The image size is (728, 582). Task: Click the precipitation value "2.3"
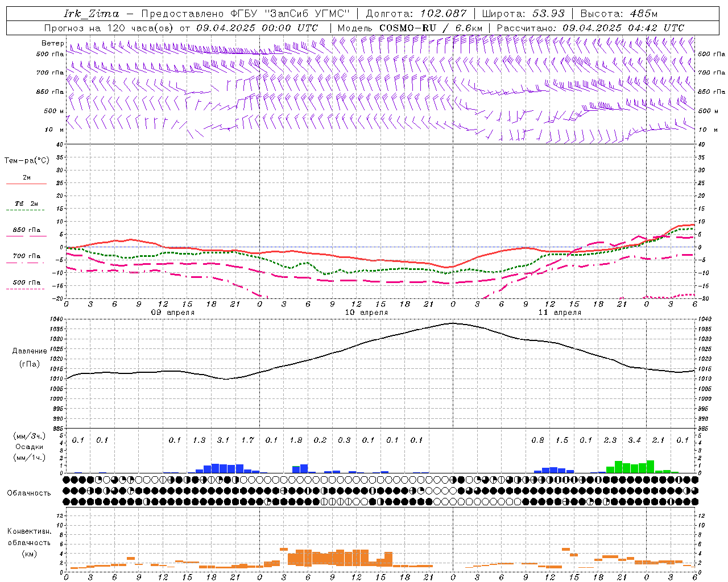610,440
